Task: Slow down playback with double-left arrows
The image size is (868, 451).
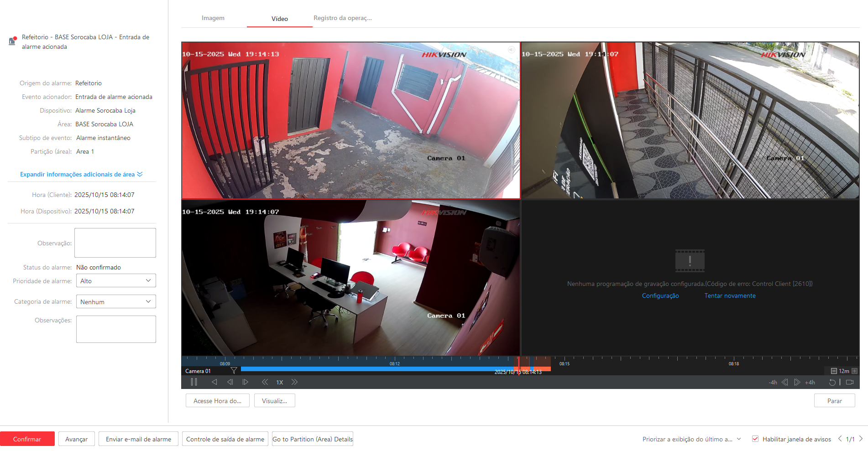Action: click(x=265, y=382)
